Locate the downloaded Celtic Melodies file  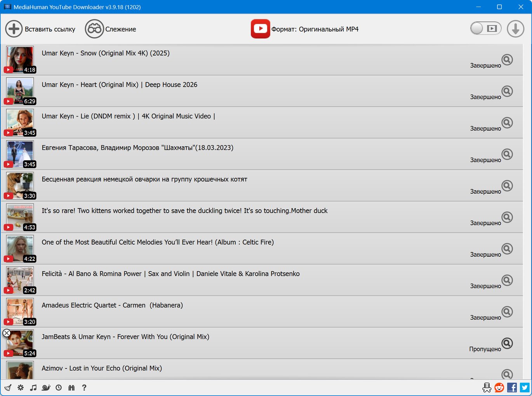[x=507, y=248]
